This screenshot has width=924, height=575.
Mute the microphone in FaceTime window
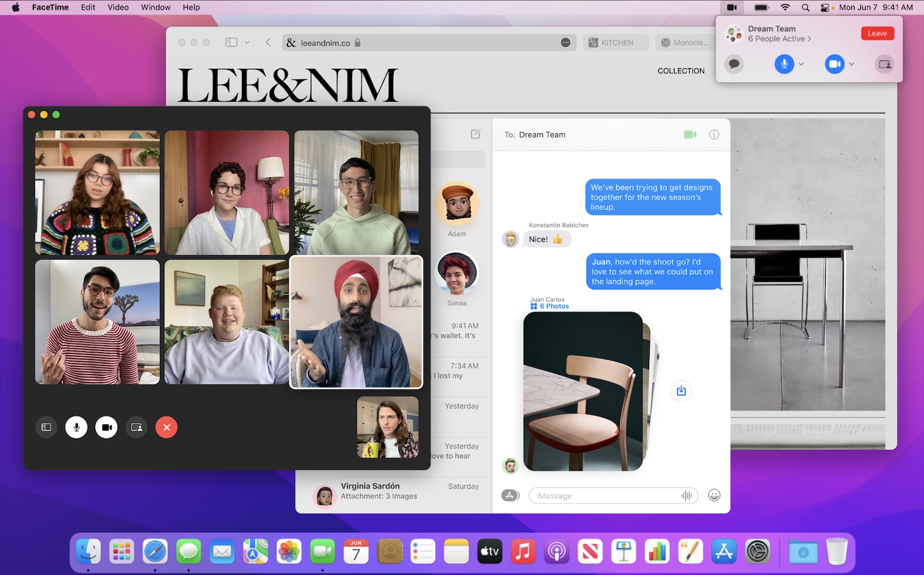pos(76,427)
